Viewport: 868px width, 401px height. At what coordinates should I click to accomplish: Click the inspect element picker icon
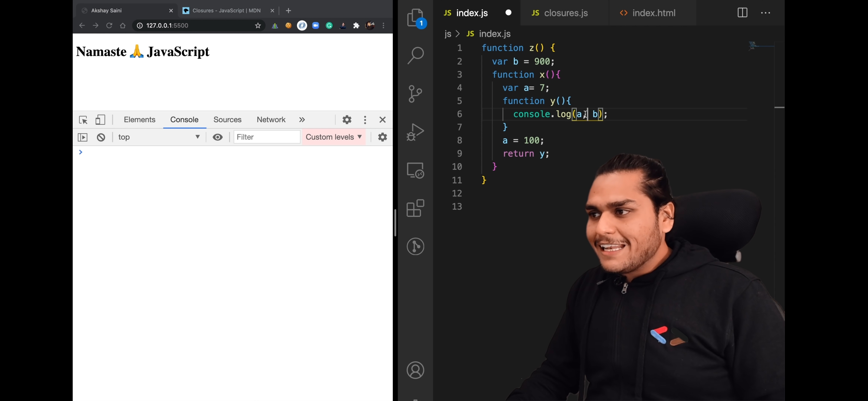coord(83,120)
